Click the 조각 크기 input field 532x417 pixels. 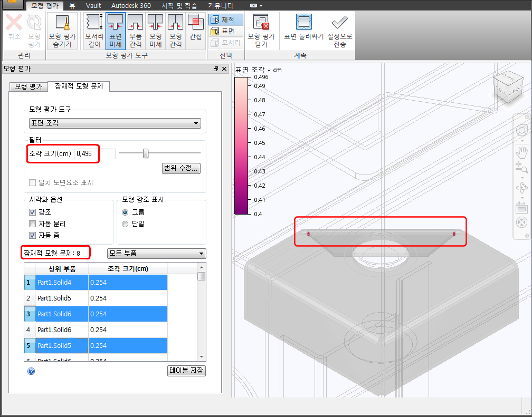[95, 153]
